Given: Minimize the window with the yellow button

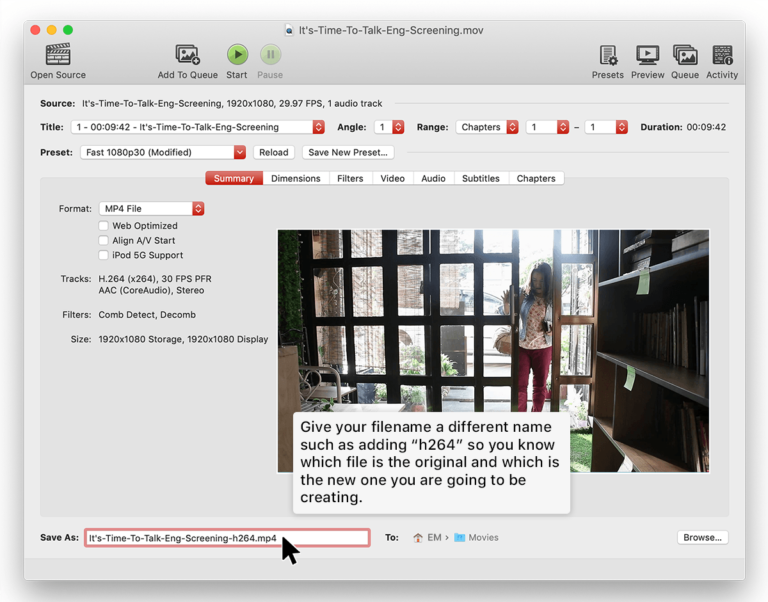Looking at the screenshot, I should (x=51, y=30).
